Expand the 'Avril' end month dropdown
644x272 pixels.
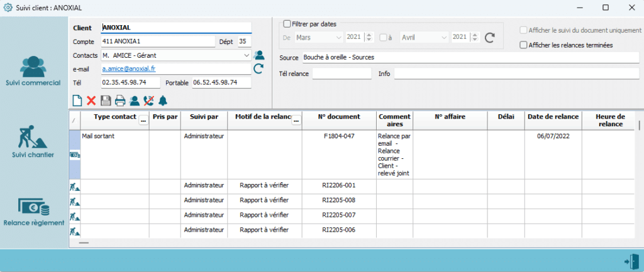pos(443,38)
